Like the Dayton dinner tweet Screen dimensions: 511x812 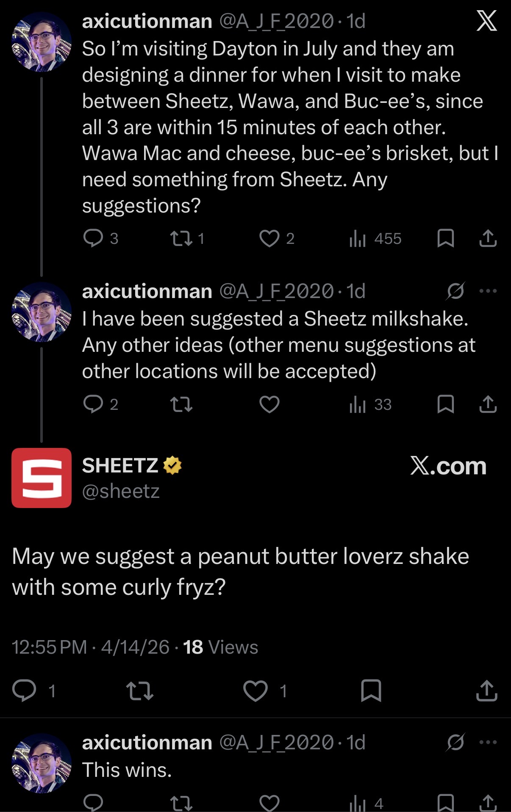click(x=269, y=238)
